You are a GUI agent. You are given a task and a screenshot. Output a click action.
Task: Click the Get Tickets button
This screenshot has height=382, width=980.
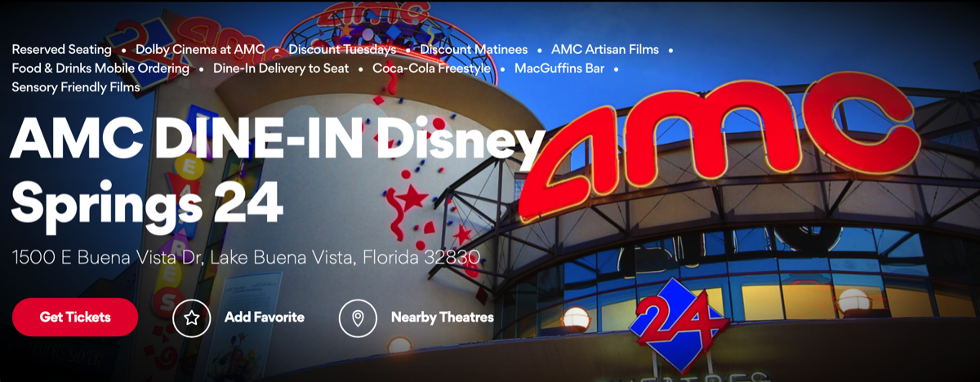pyautogui.click(x=75, y=317)
